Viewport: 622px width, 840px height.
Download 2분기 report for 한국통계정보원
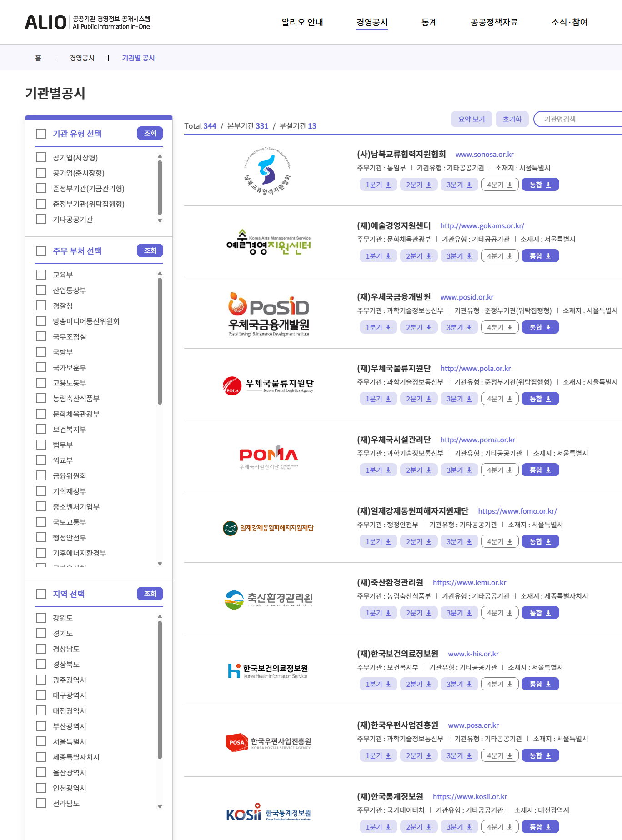[419, 827]
